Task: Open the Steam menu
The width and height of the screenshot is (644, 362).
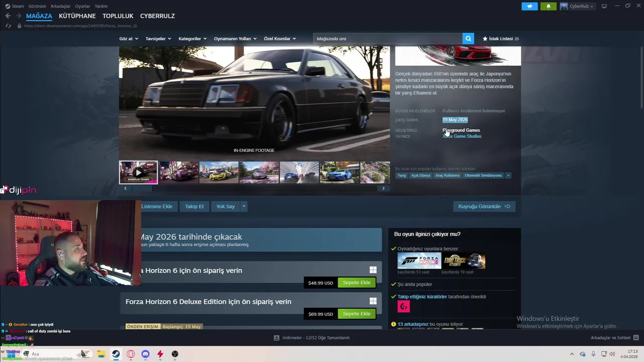Action: (x=18, y=6)
